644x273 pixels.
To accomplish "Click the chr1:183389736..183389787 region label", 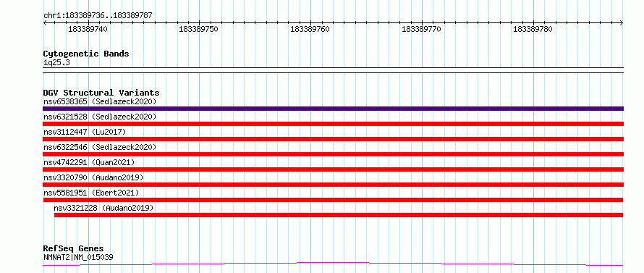I will [x=98, y=16].
